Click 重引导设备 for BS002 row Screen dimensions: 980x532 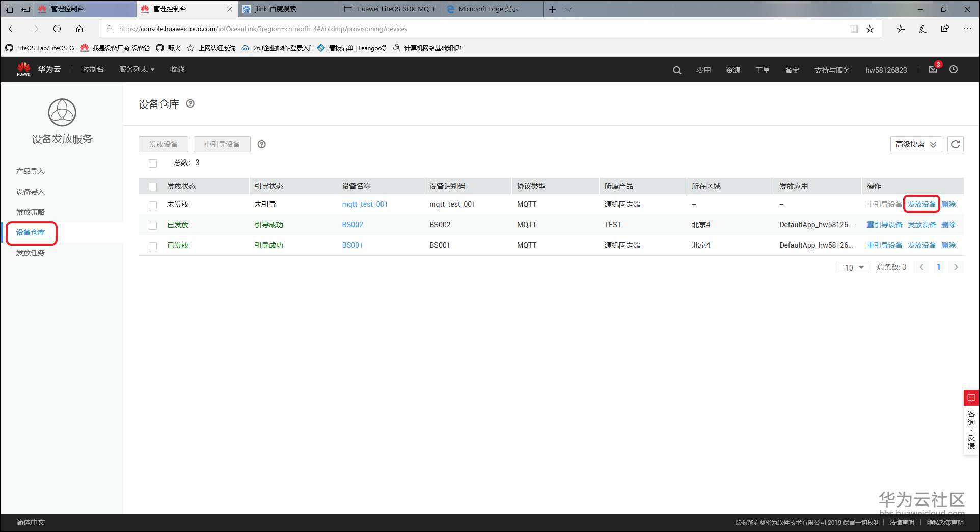pos(884,225)
